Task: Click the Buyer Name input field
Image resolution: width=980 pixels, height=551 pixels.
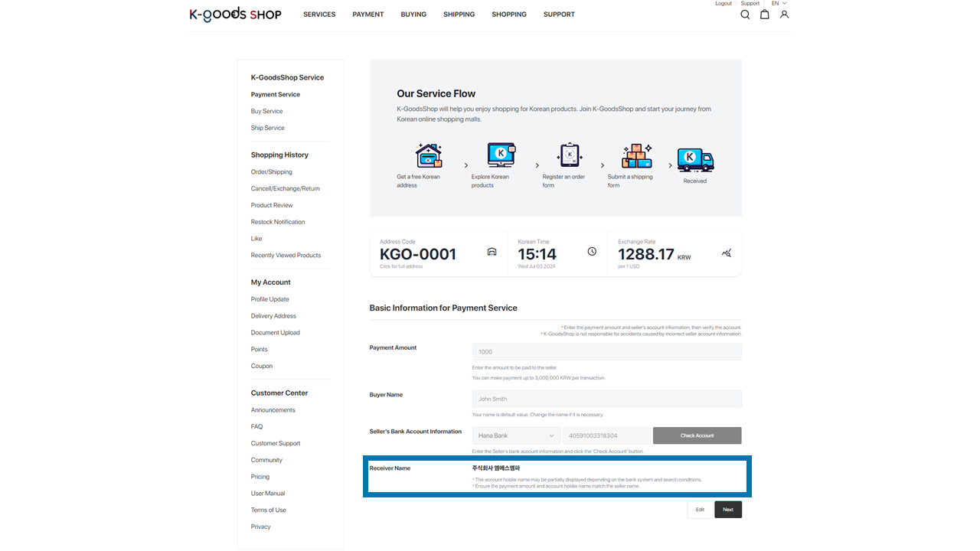Action: point(607,399)
